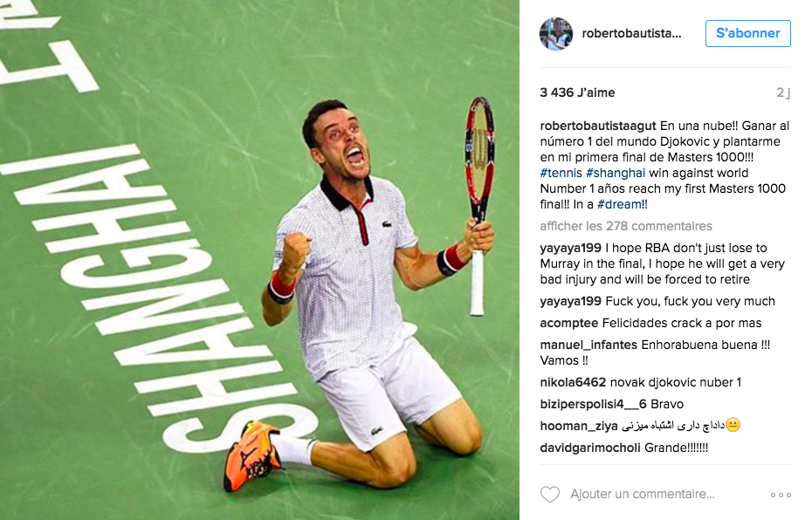Click the '2 j' post timestamp

783,92
